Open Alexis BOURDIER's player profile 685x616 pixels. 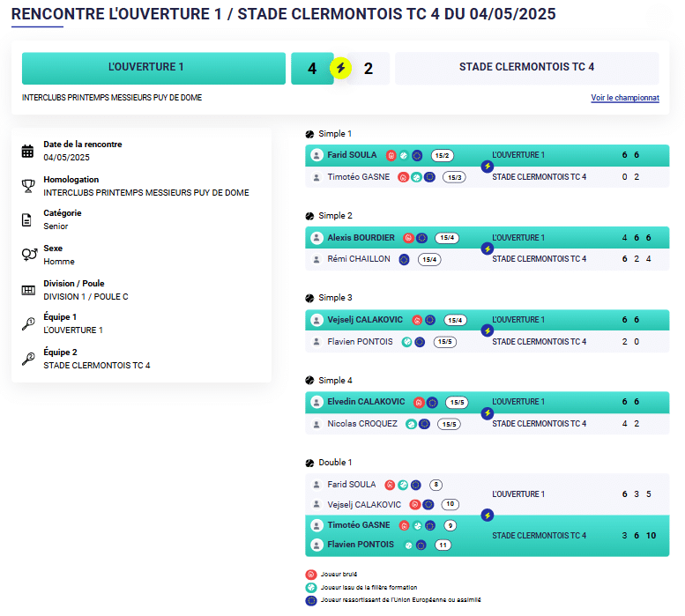click(361, 238)
